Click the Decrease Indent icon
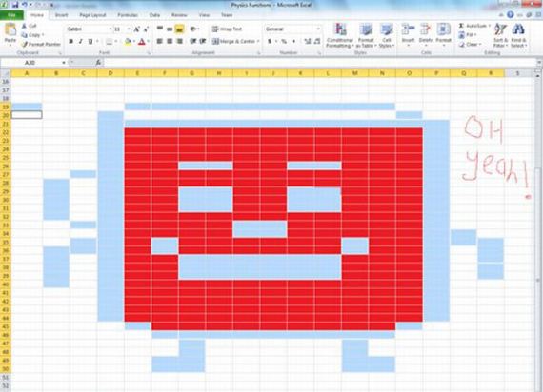Image resolution: width=543 pixels, height=392 pixels. point(193,41)
